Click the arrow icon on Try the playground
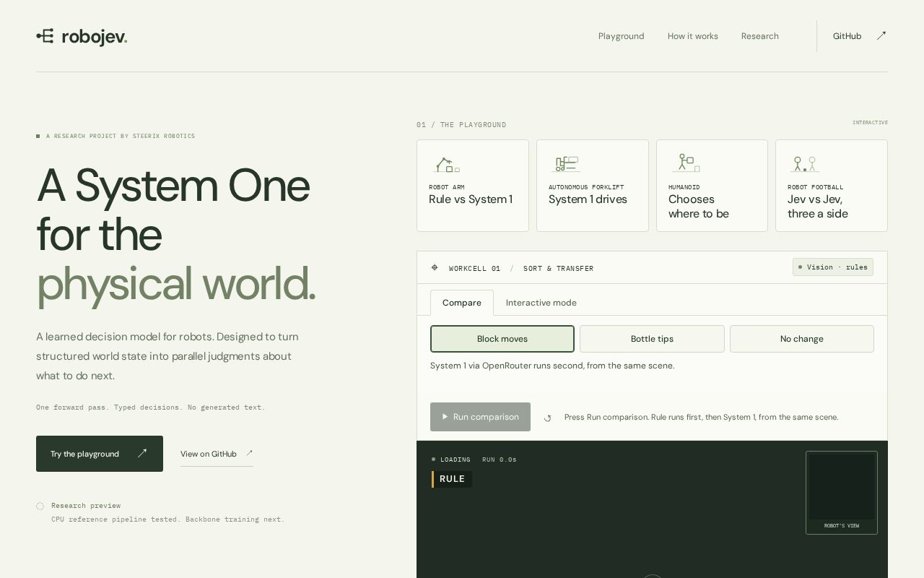This screenshot has height=578, width=924. [142, 454]
